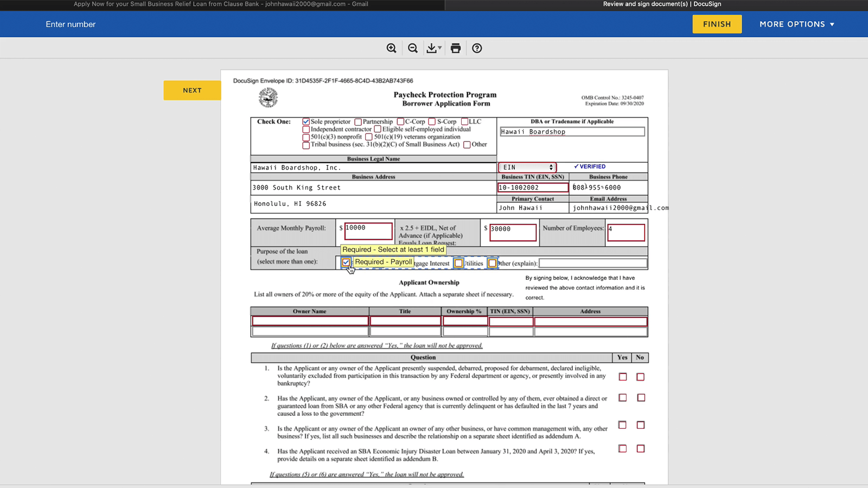Click the Enter number prompt text

tap(71, 24)
